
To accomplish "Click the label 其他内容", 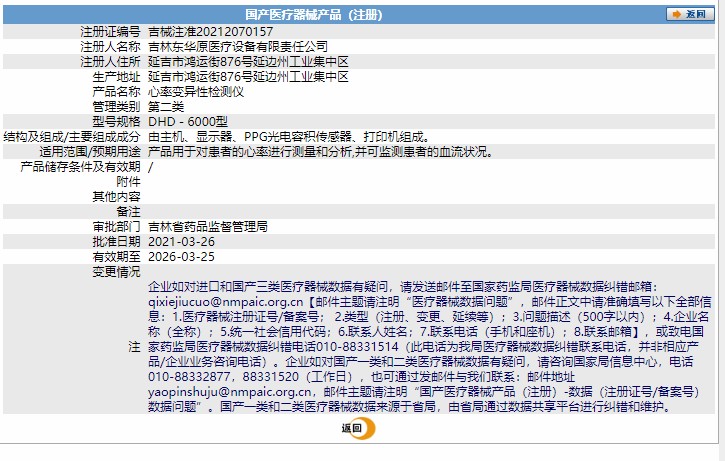I will [x=116, y=197].
